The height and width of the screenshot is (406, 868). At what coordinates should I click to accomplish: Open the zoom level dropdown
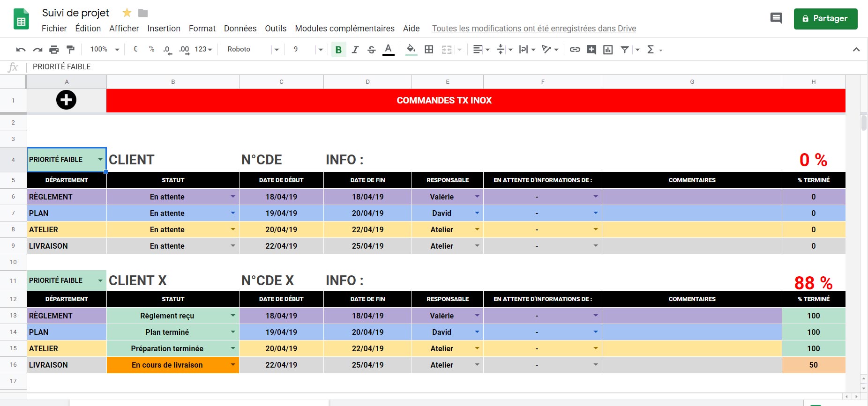click(x=105, y=49)
